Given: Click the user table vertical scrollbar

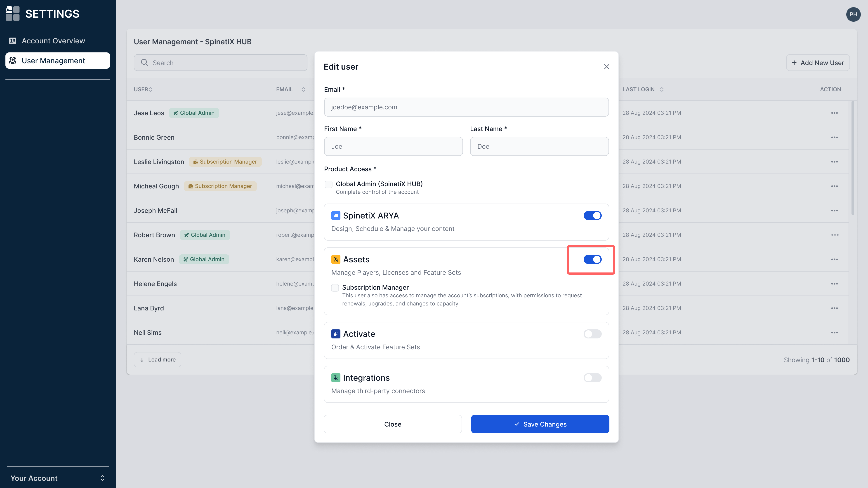Looking at the screenshot, I should pos(853,158).
